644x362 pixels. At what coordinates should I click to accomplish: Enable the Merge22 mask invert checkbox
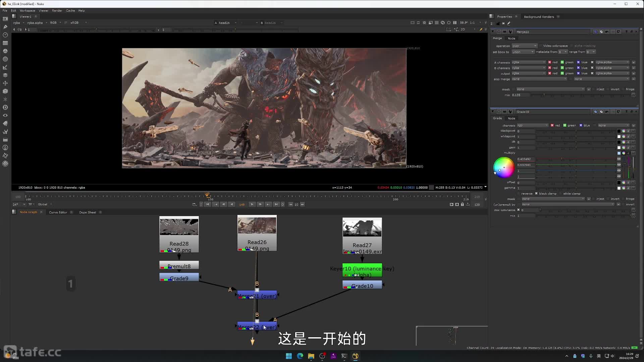pyautogui.click(x=608, y=89)
